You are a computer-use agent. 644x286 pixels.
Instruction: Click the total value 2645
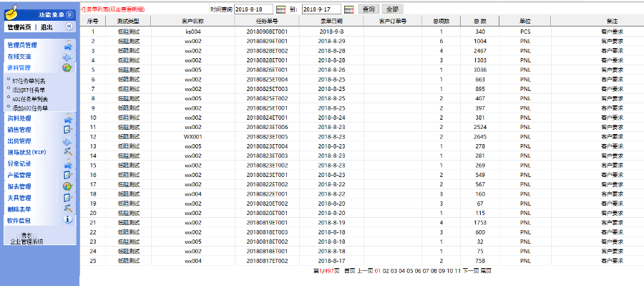(479, 137)
